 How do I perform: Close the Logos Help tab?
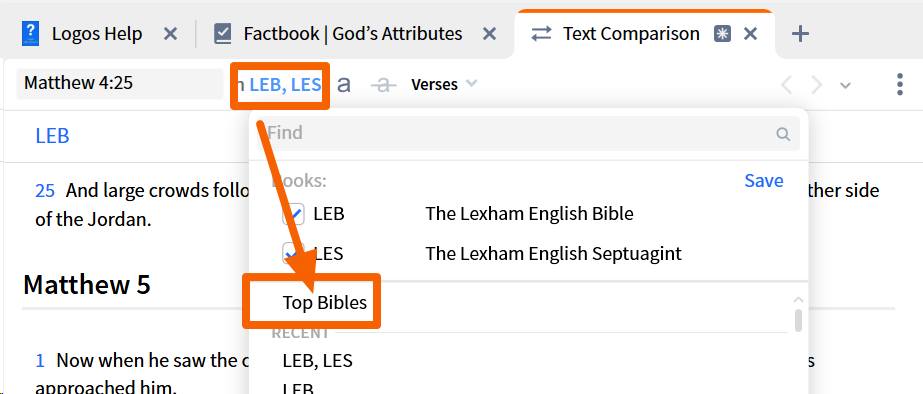point(170,34)
